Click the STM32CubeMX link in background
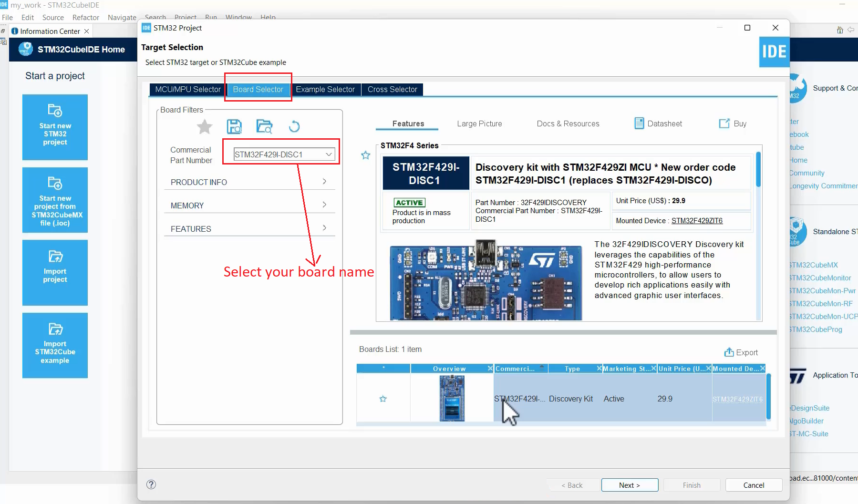858x504 pixels. pos(814,265)
